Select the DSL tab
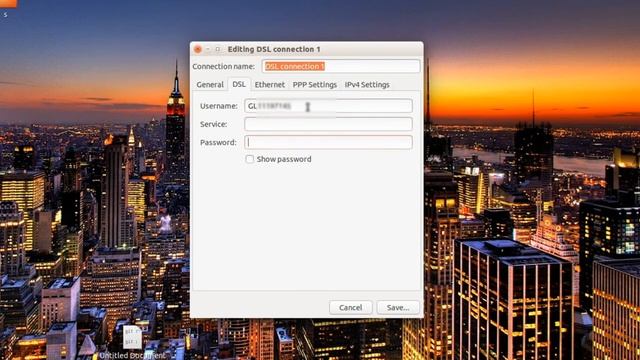 [x=239, y=84]
